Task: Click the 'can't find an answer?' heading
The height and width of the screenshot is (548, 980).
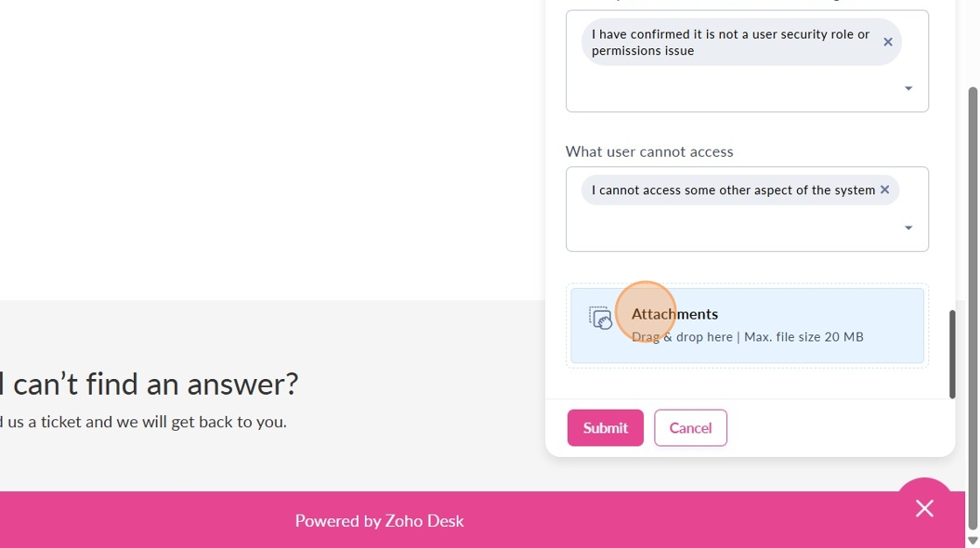Action: coord(149,383)
